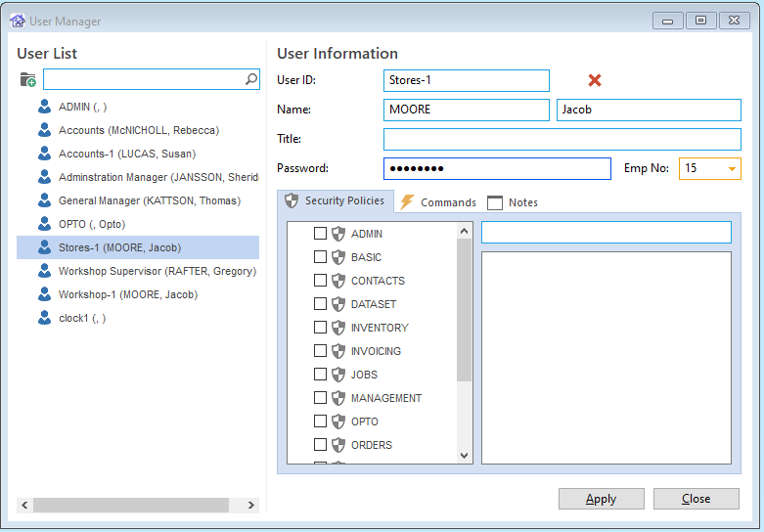Click the user icon beside Stores-1 (MOORE, Jacob)
The width and height of the screenshot is (764, 532).
pos(44,247)
